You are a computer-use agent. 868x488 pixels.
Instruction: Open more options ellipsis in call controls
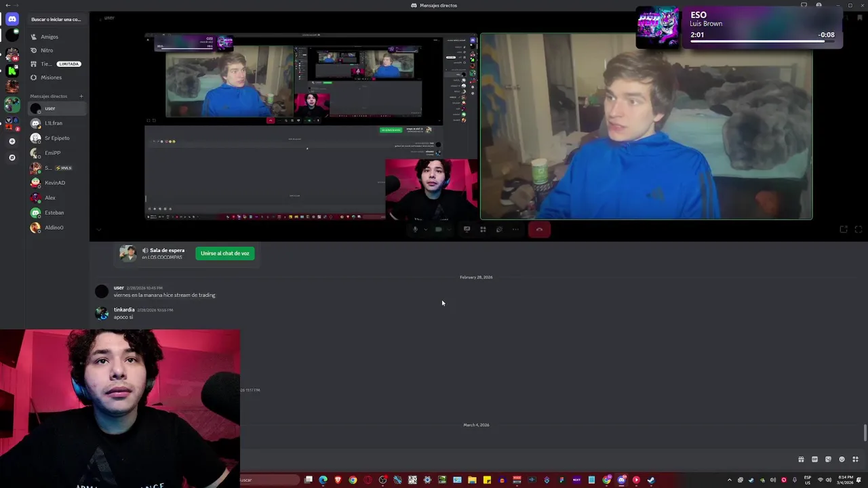(x=515, y=230)
